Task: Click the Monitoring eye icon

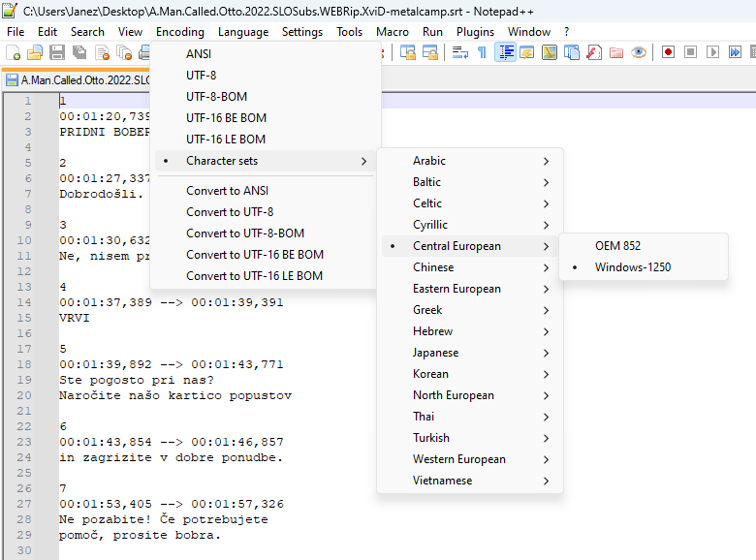Action: 639,52
